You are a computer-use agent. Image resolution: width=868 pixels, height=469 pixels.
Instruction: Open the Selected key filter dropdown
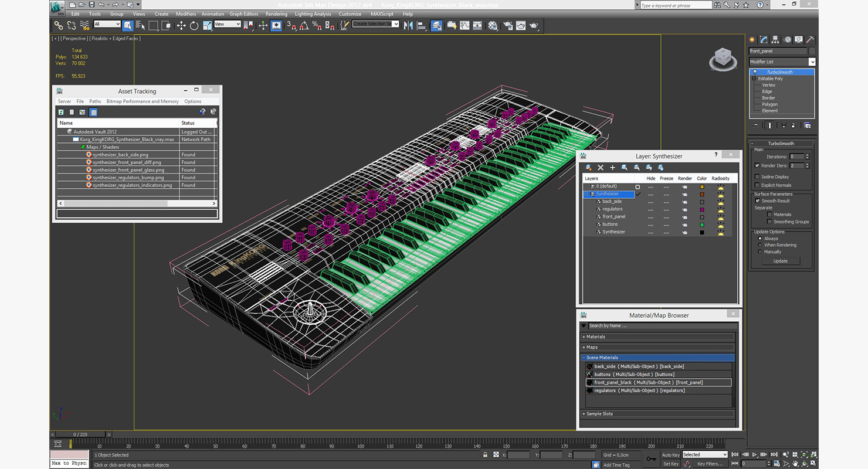pyautogui.click(x=704, y=454)
